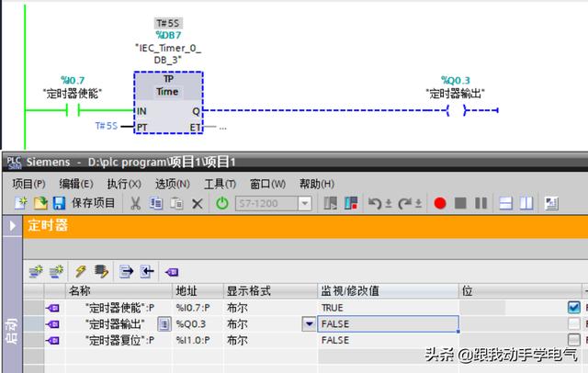
Task: Click the purple tag icon in 定时器复位 row
Action: point(53,341)
